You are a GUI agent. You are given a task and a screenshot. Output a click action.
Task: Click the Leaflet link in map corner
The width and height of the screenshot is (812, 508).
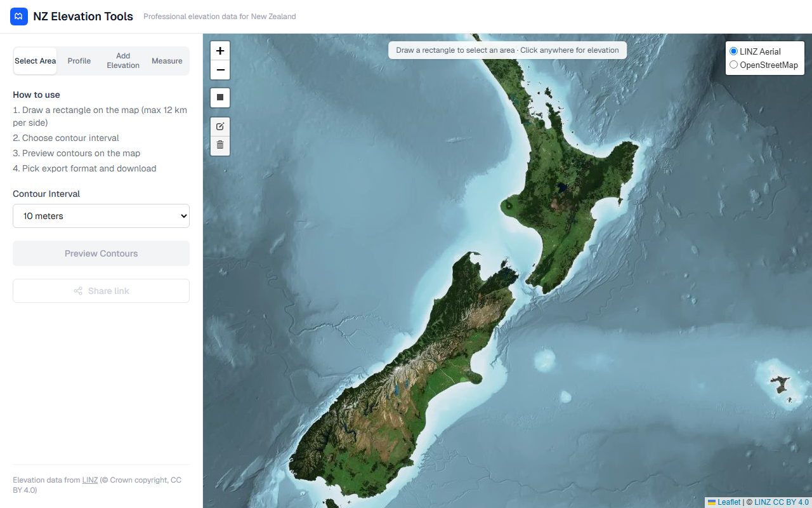728,502
